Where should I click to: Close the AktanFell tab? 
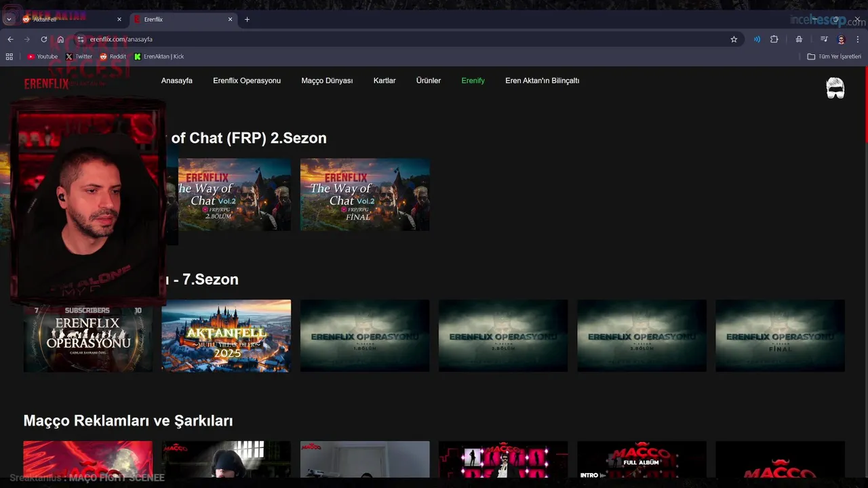tap(119, 20)
